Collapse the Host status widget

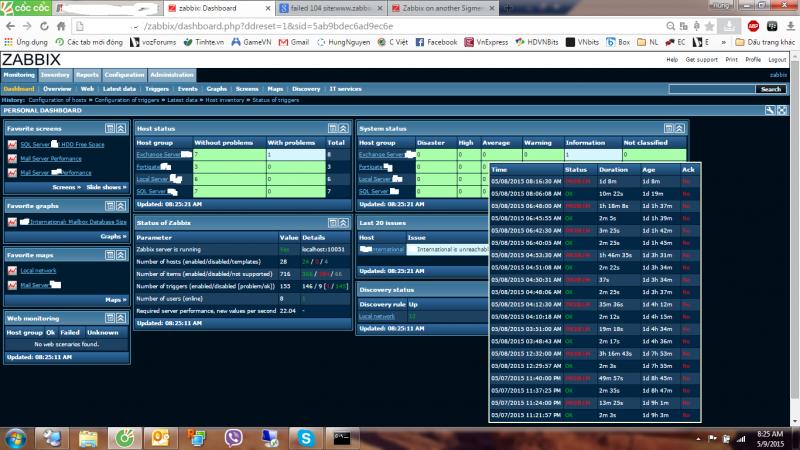coord(344,129)
